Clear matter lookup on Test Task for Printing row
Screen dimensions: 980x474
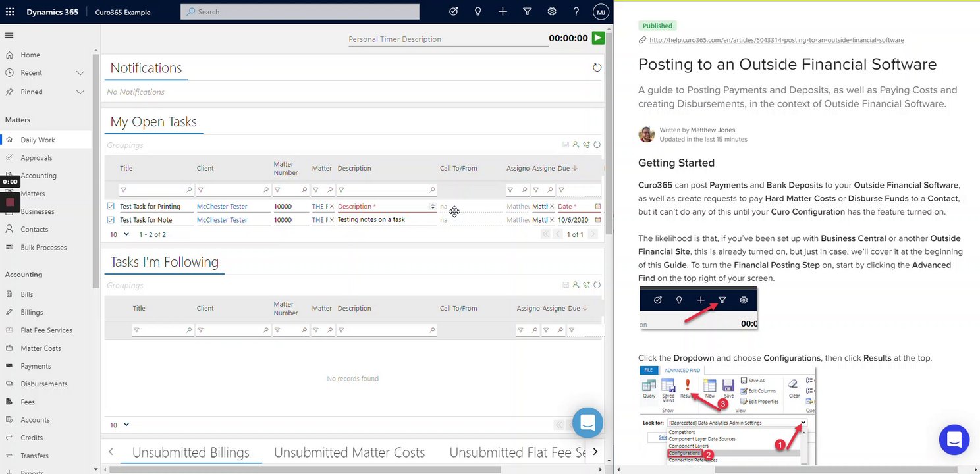click(x=331, y=207)
